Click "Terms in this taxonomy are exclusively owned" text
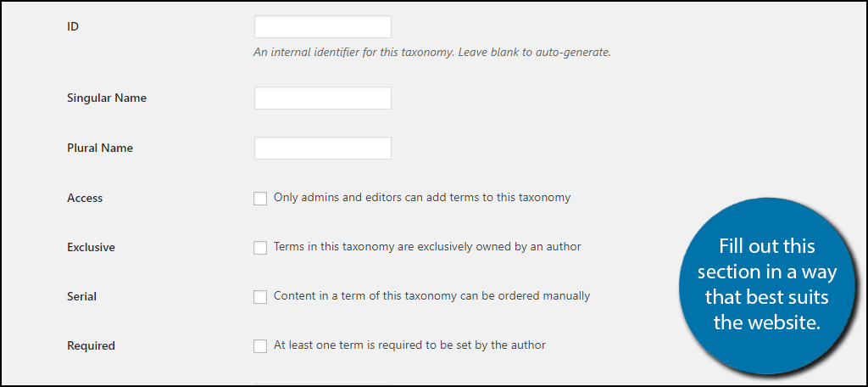 click(427, 247)
